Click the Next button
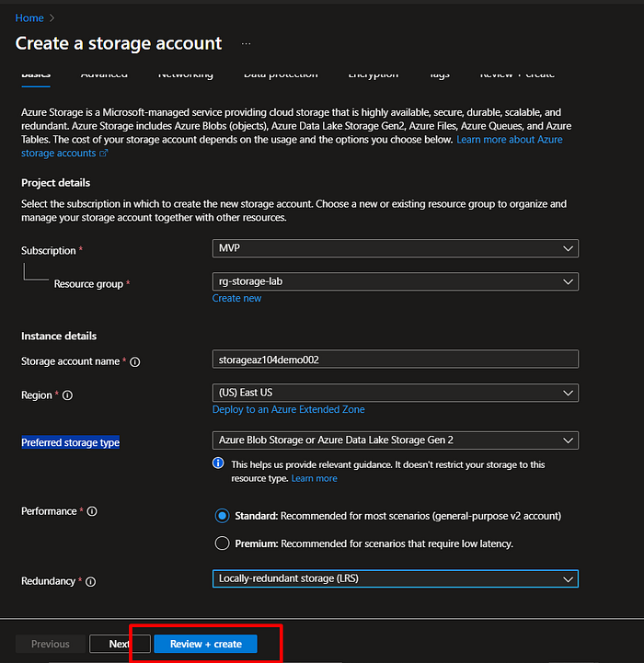This screenshot has width=644, height=663. [120, 644]
